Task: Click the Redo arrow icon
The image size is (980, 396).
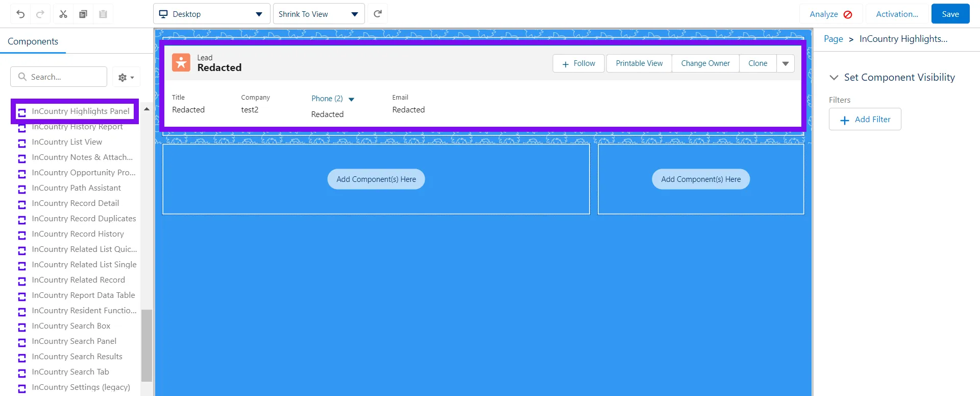Action: [x=40, y=14]
